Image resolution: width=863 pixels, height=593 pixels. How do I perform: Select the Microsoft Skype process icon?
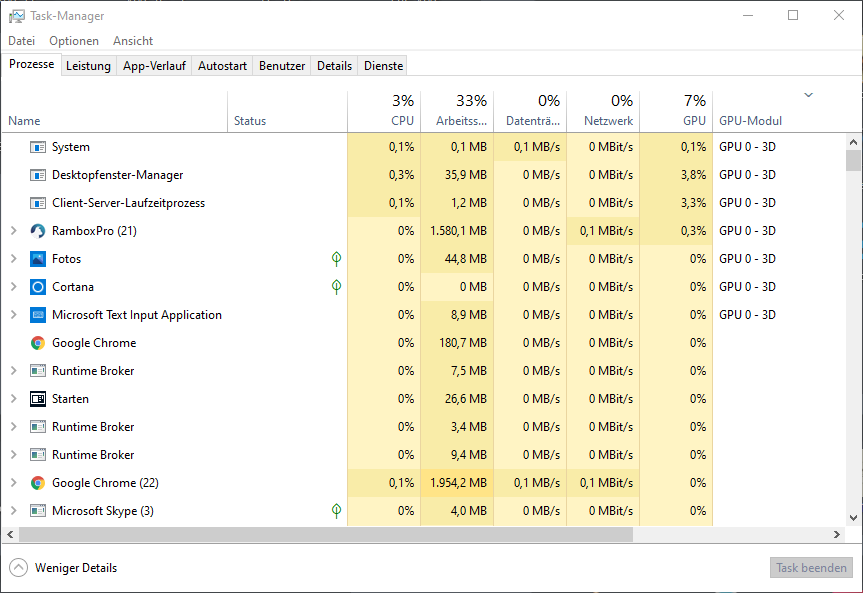(37, 511)
